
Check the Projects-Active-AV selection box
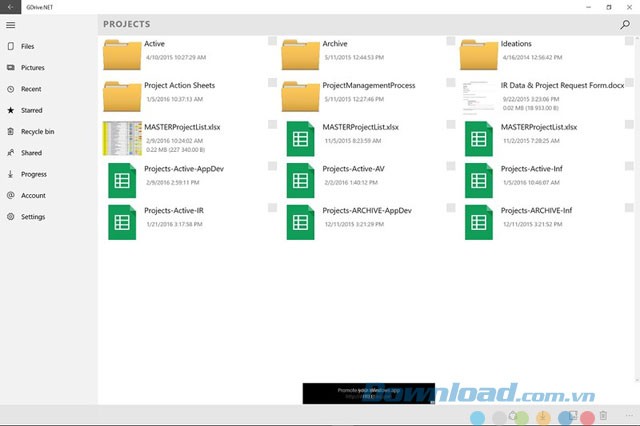[x=451, y=166]
